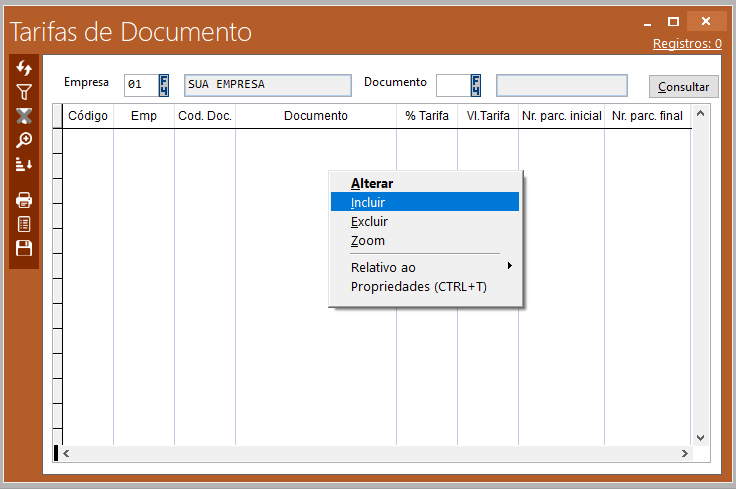Open the F4 lookup beside Documento field
This screenshot has height=489, width=736.
click(x=476, y=85)
